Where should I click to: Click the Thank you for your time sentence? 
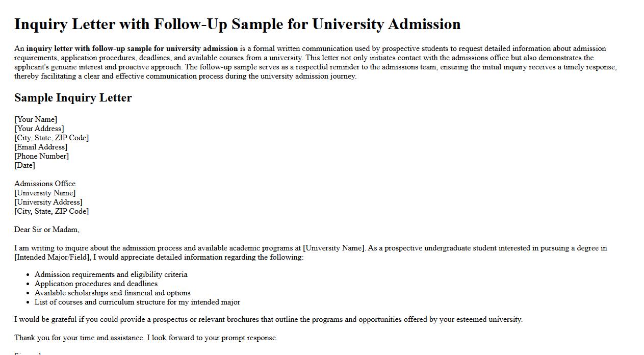(146, 338)
